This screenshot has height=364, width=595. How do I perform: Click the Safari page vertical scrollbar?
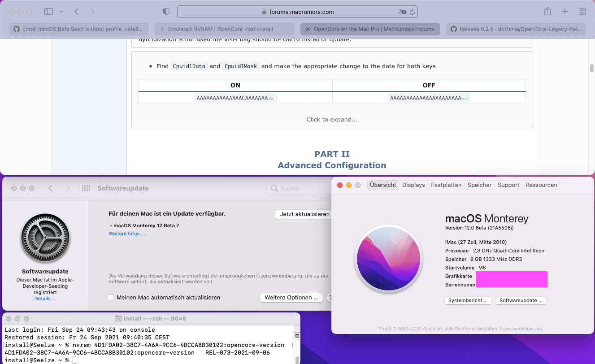[592, 68]
